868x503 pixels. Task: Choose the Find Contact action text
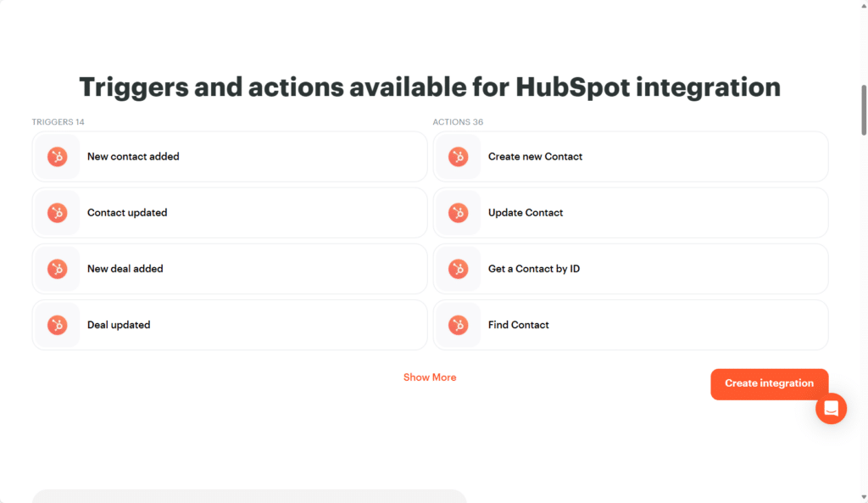519,325
